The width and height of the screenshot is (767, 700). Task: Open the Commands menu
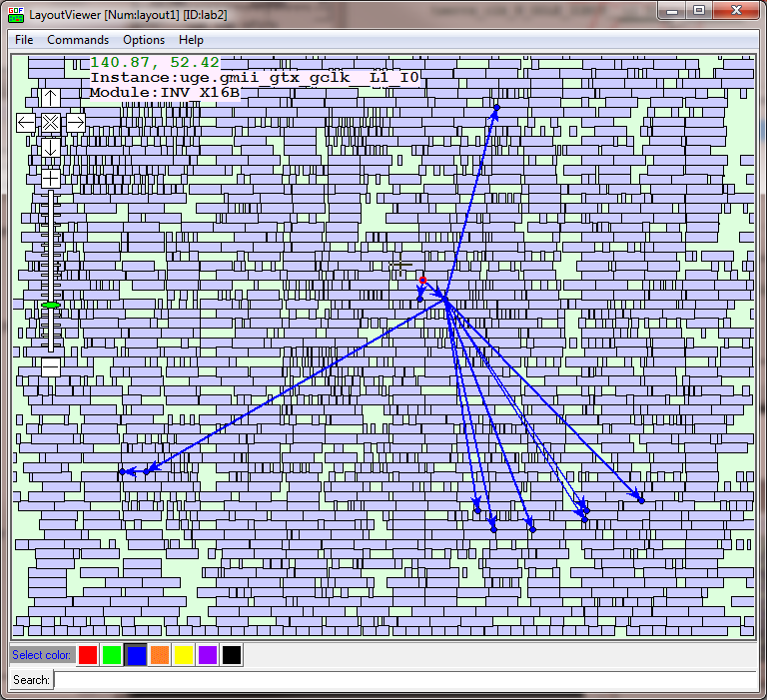click(78, 40)
